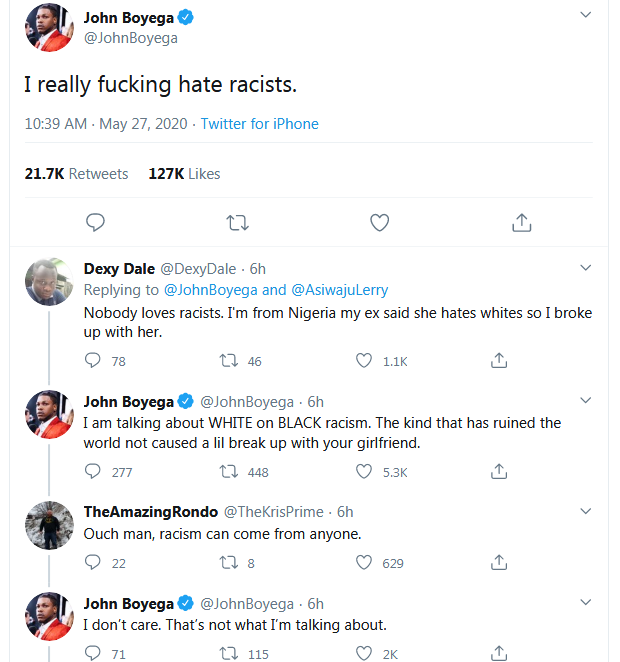Share TheAmazingRondo's reply
This screenshot has height=662, width=620.
point(500,562)
